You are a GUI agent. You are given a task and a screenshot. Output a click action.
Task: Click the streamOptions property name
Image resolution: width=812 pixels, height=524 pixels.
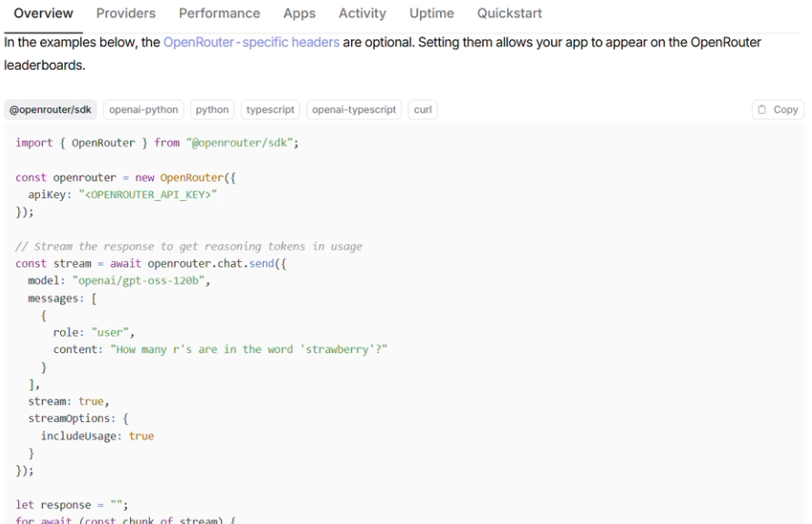coord(69,418)
